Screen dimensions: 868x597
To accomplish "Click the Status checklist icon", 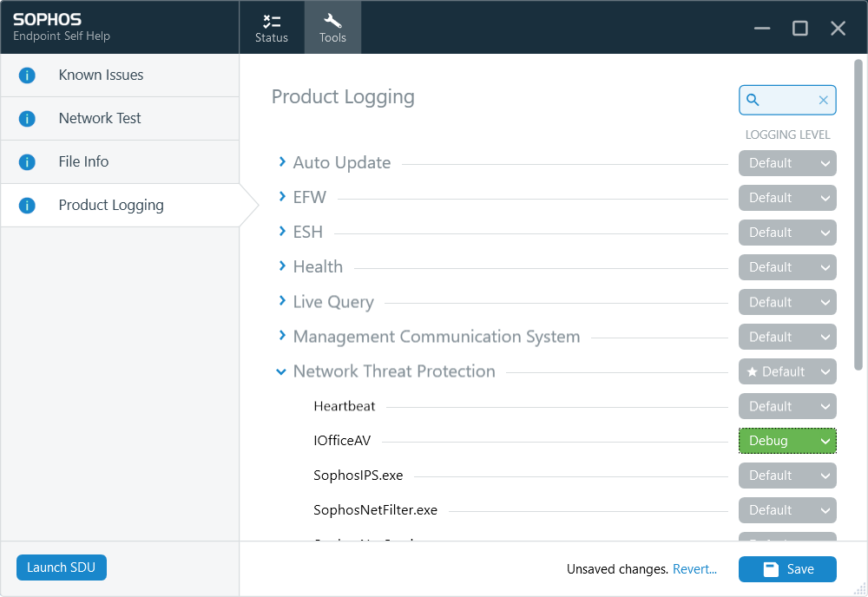I will (x=272, y=21).
